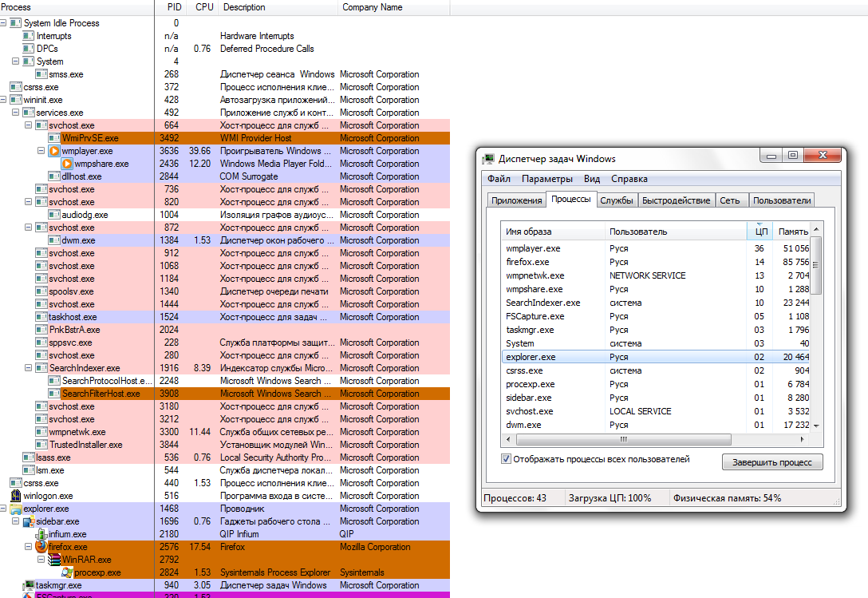Image resolution: width=868 pixels, height=598 pixels.
Task: Sort by the Company Name column header
Action: point(393,7)
